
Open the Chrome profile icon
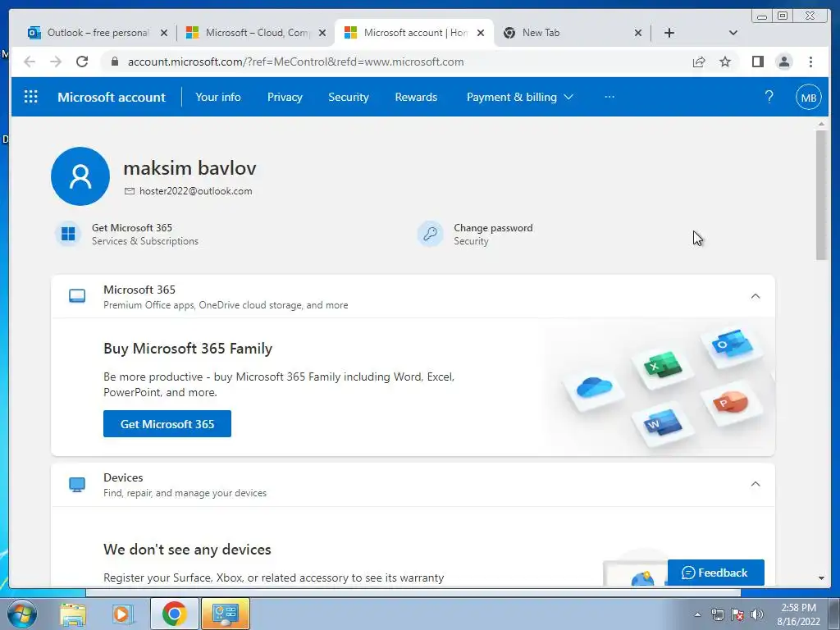(x=783, y=62)
